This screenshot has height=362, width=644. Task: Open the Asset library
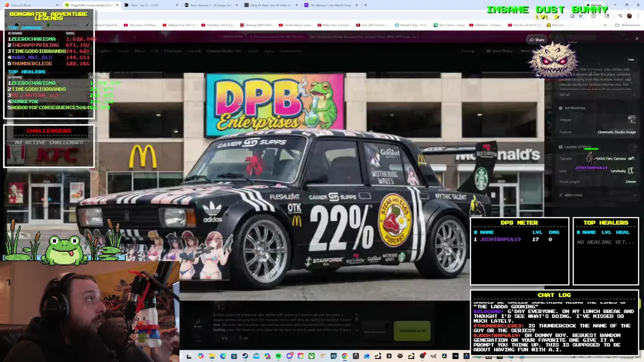pyautogui.click(x=500, y=51)
